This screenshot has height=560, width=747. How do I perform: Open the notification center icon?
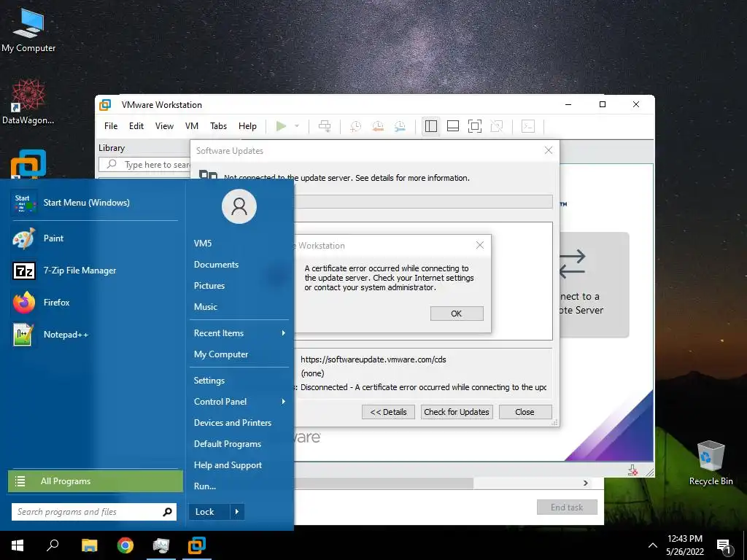tap(724, 546)
